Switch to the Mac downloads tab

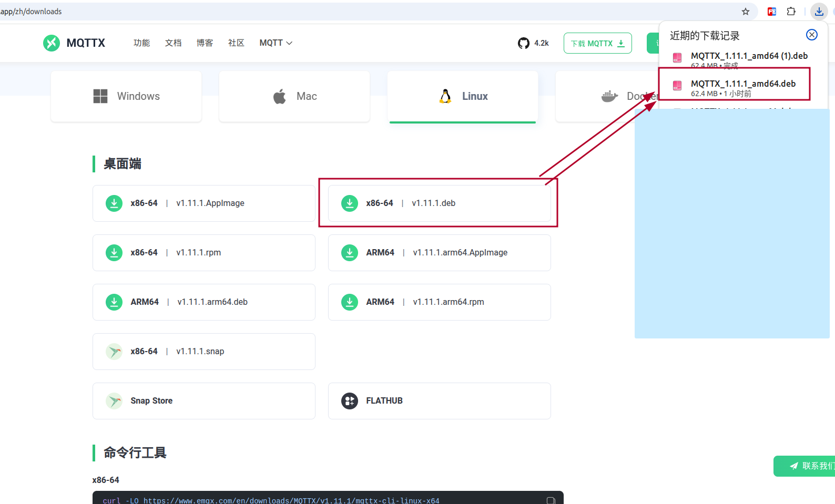(294, 96)
